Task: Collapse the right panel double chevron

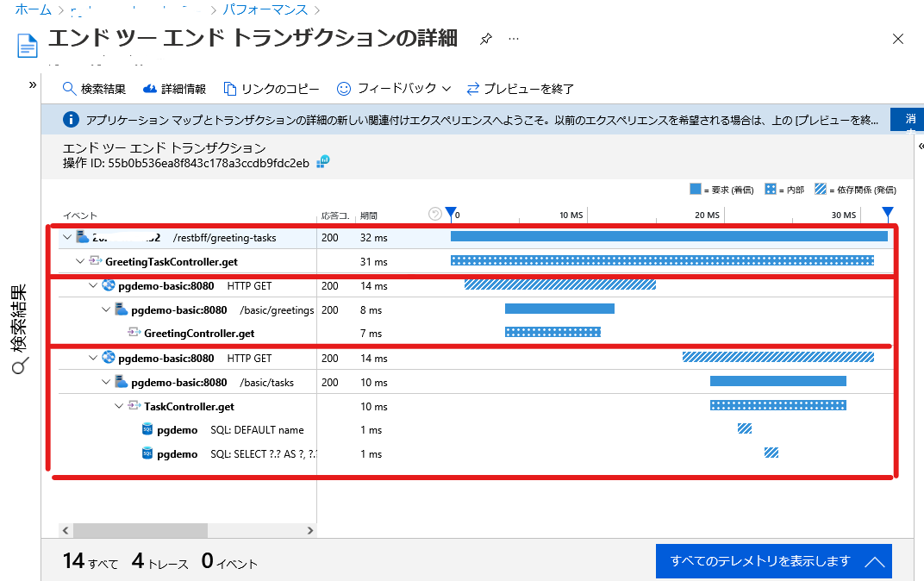Action: coord(921,147)
